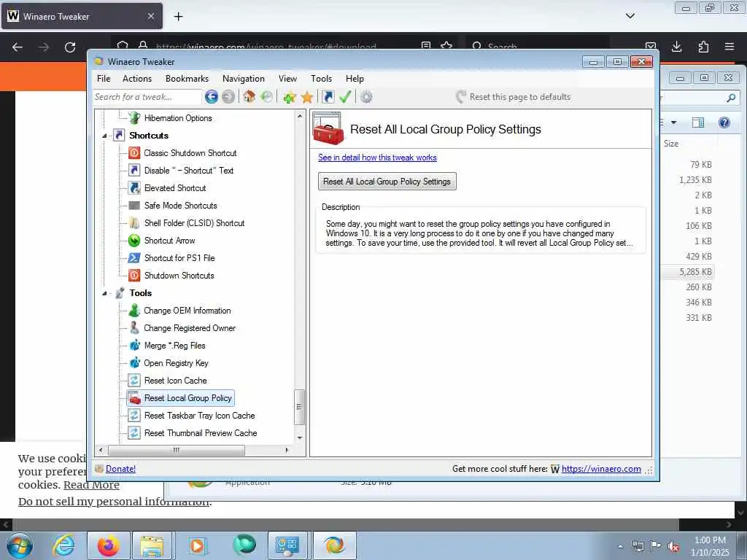Select Shortcut for PS1 File icon

coord(134,258)
